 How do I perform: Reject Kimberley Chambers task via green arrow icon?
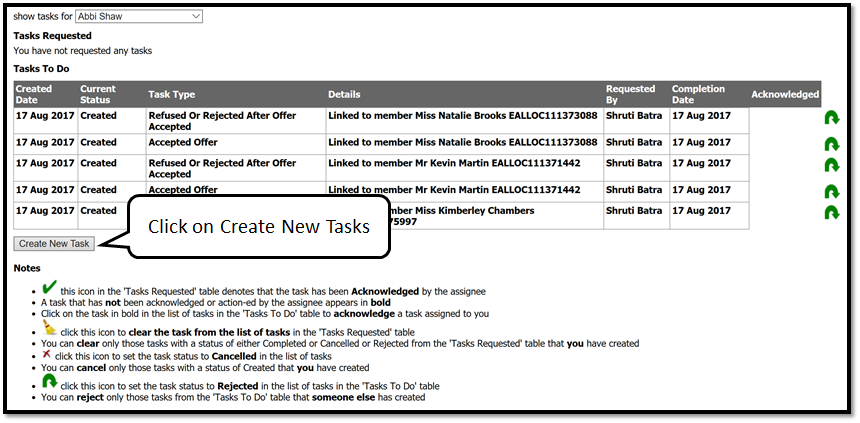[831, 212]
